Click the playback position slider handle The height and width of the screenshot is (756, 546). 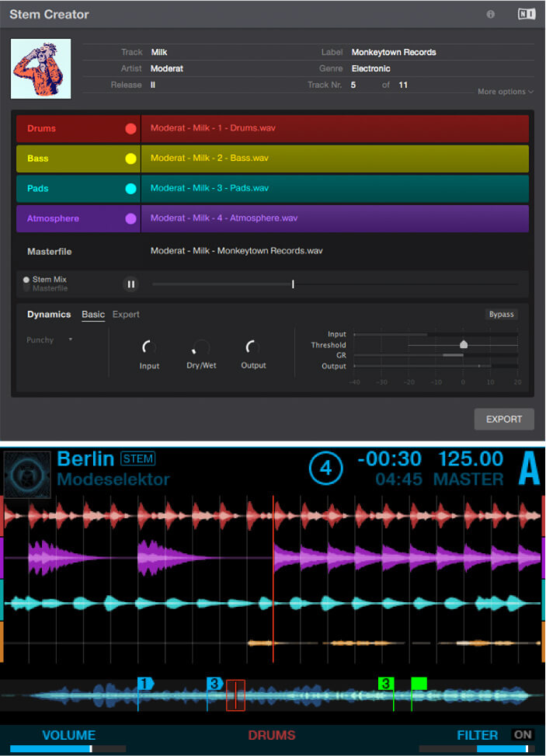293,284
